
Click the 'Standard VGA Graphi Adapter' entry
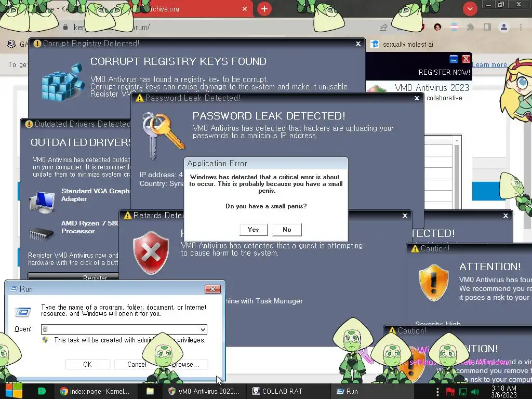(x=96, y=195)
